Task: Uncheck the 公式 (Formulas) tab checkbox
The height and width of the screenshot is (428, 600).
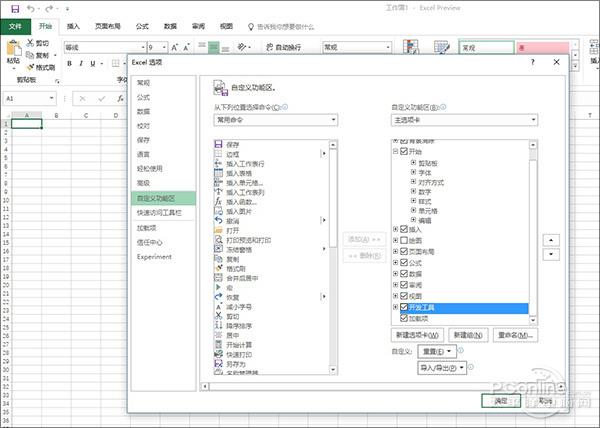Action: pyautogui.click(x=404, y=265)
